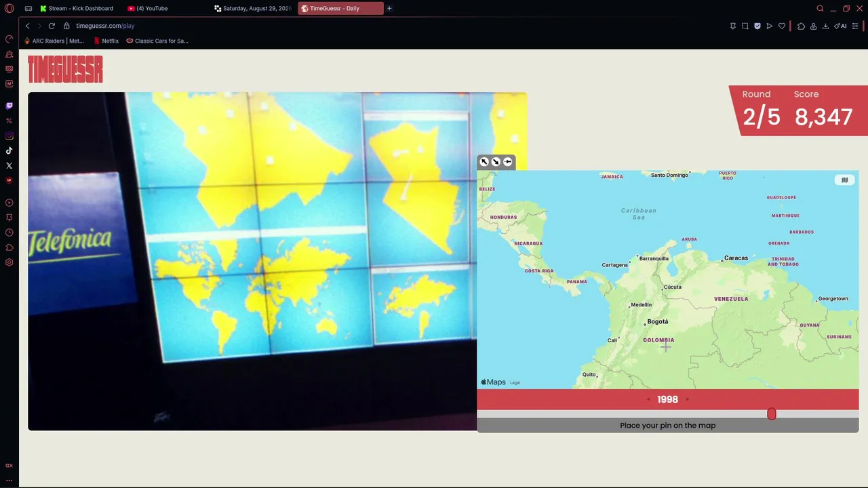Decrease the year with the left arrow

point(648,400)
